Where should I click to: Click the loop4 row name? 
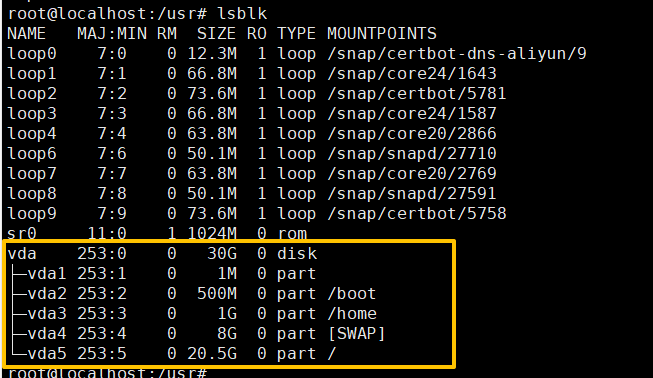pos(32,134)
